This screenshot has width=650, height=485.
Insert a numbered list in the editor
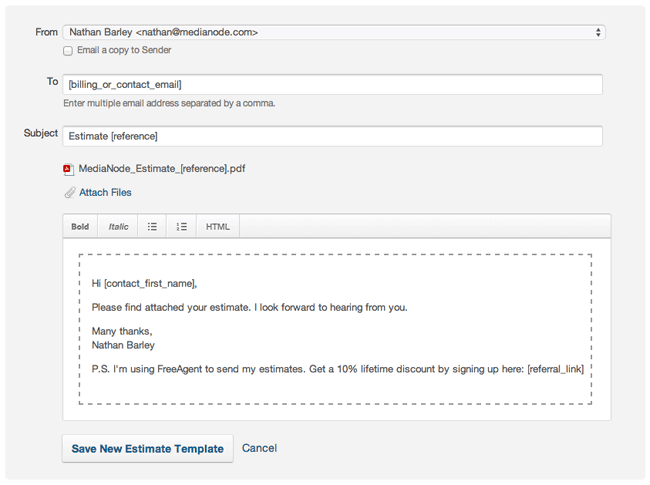point(181,227)
